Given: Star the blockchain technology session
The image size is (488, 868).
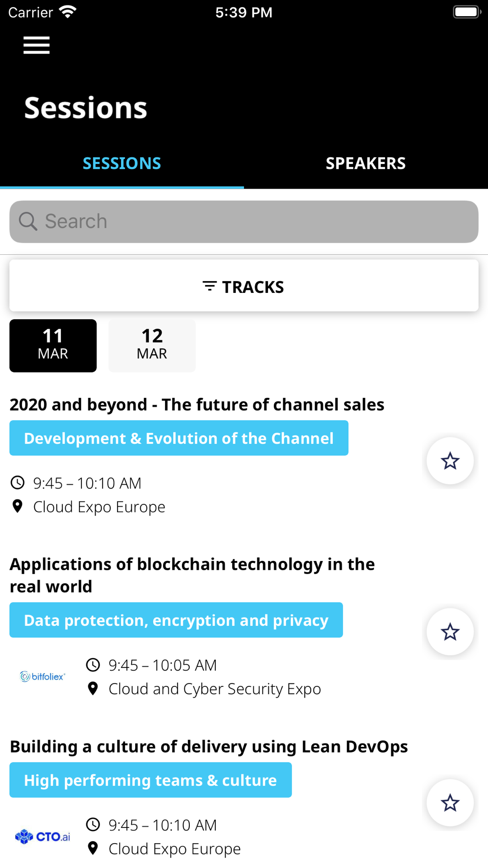Looking at the screenshot, I should point(450,632).
